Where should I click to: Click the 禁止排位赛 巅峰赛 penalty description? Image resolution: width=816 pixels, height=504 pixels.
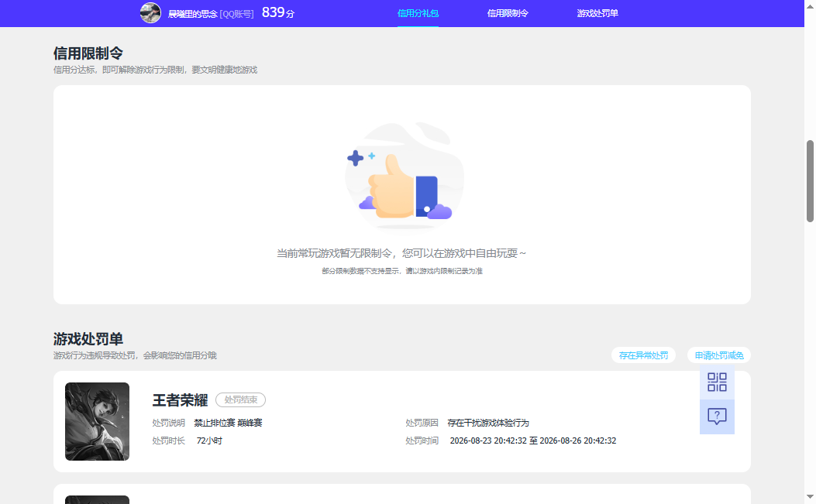click(228, 423)
